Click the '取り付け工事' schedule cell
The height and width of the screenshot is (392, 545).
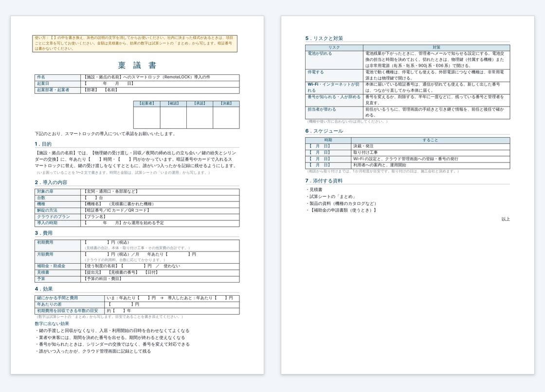[430, 153]
